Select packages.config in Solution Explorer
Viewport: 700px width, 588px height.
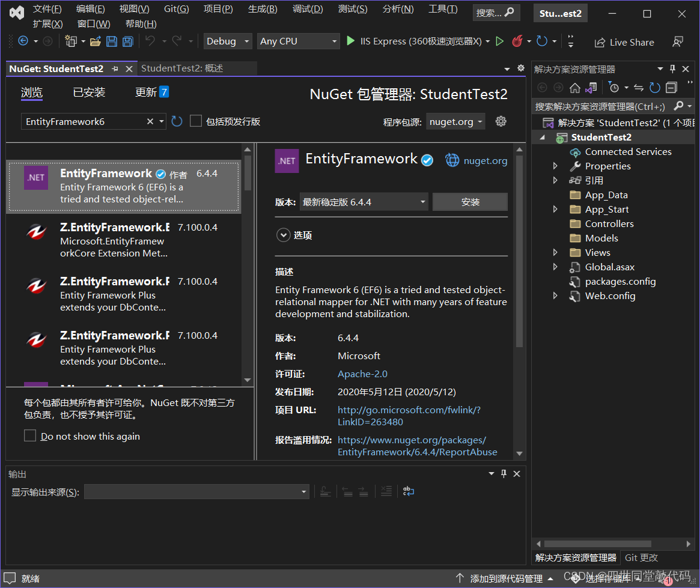620,282
